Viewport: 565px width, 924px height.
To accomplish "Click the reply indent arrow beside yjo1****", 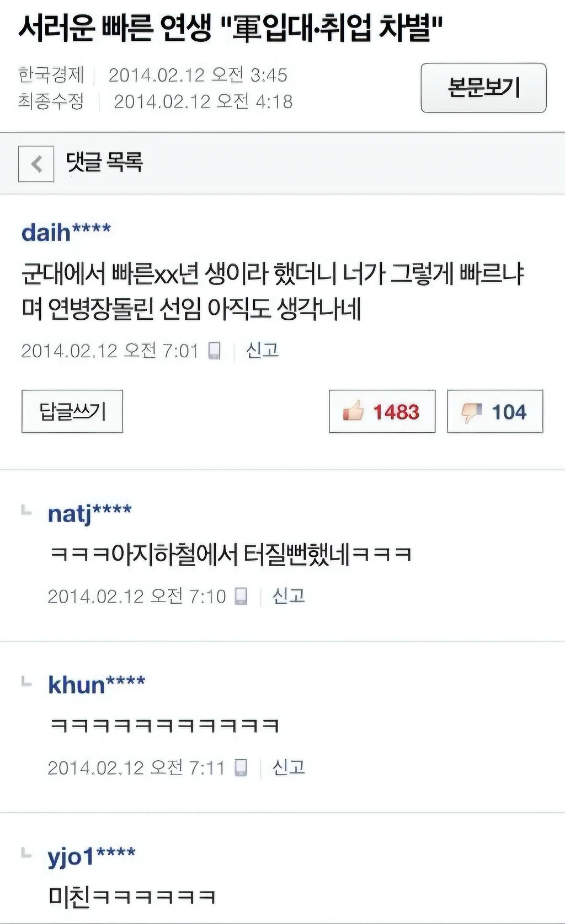I will coord(26,853).
